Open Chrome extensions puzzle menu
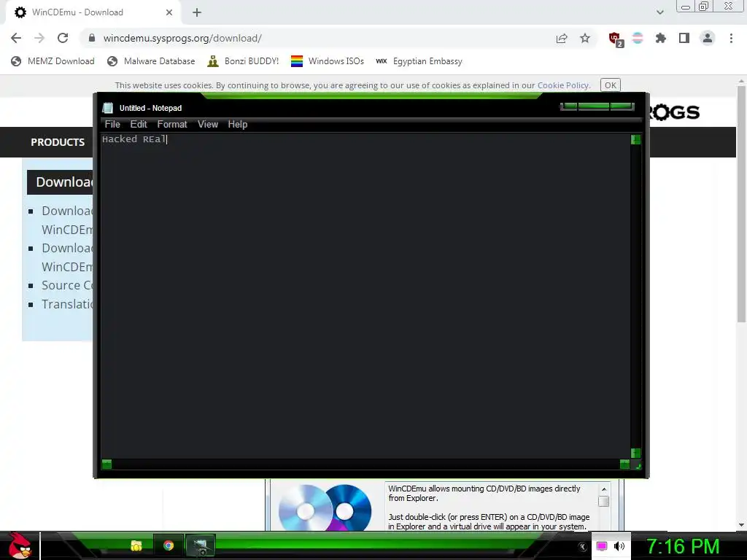Viewport: 747px width, 560px height. pyautogui.click(x=661, y=38)
